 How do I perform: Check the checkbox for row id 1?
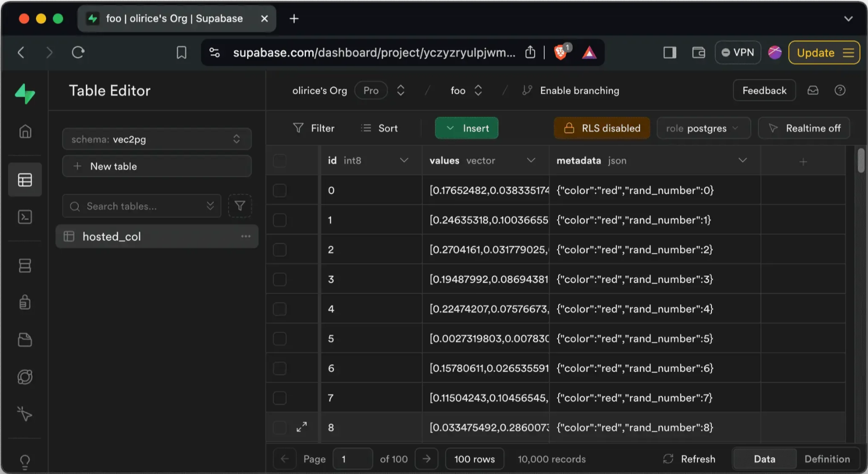click(280, 220)
